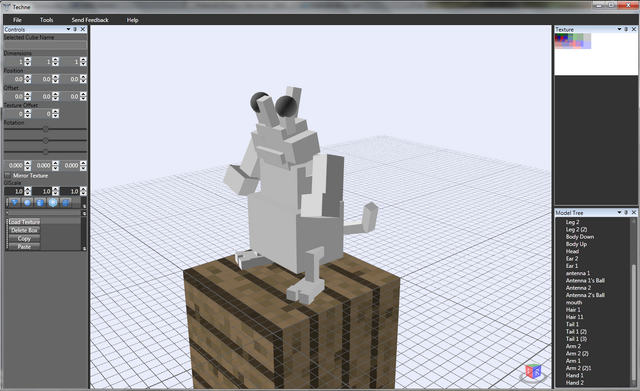This screenshot has height=391, width=640.
Task: Open the Tools menu
Action: point(47,20)
